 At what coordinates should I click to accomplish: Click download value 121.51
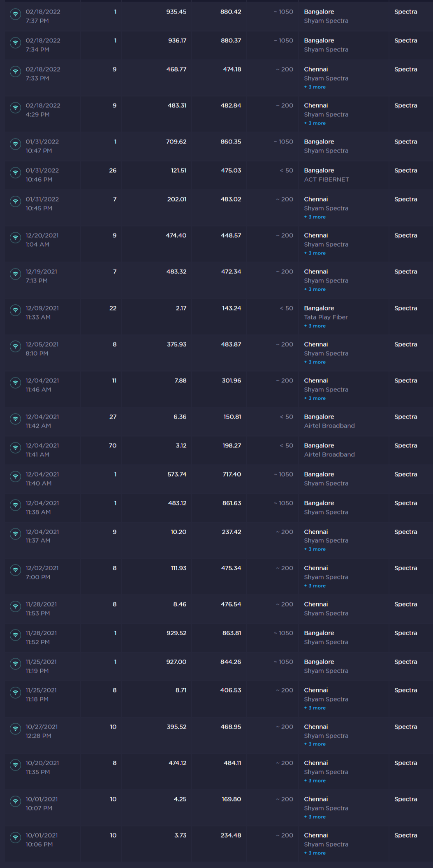(179, 171)
